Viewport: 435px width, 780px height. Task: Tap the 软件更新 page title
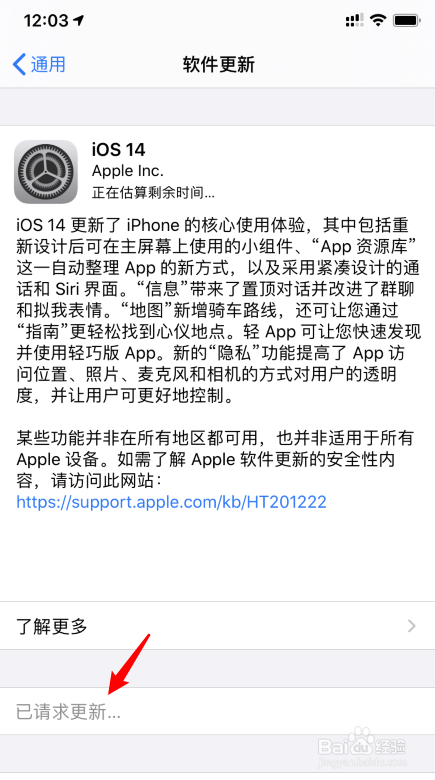pyautogui.click(x=218, y=65)
